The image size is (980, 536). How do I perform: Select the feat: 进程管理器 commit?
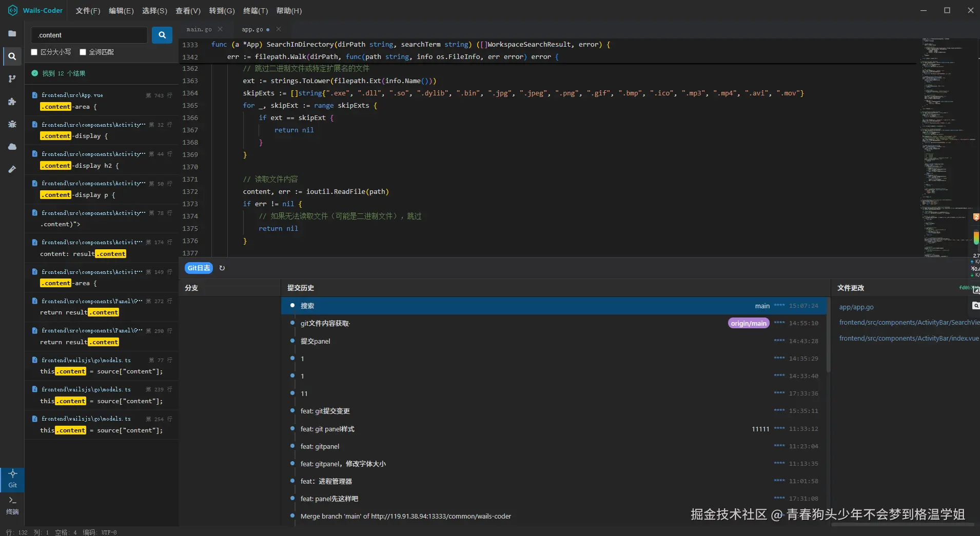[553, 481]
